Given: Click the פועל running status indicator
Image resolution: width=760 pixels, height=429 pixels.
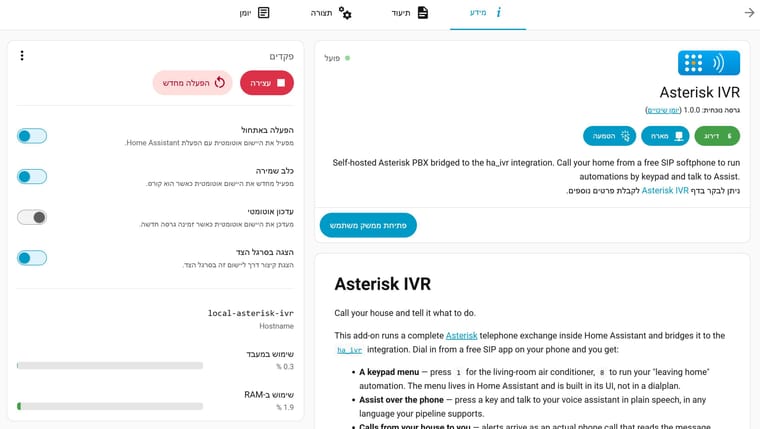Looking at the screenshot, I should click(337, 58).
